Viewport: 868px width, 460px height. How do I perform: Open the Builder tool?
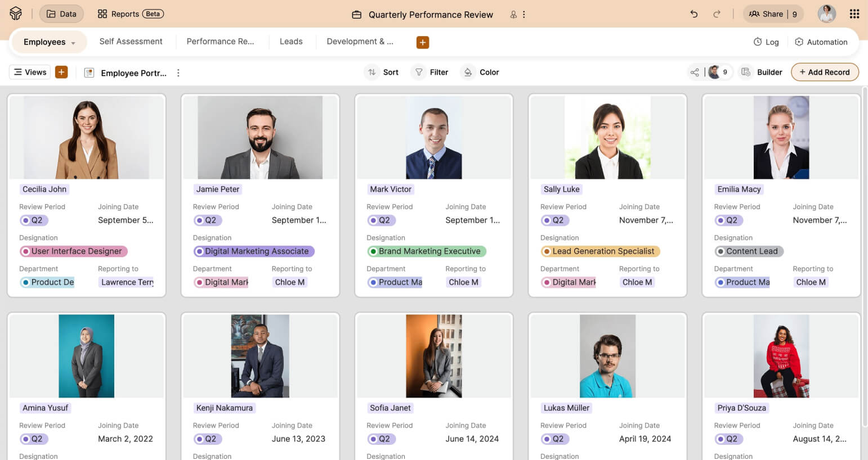pos(762,72)
